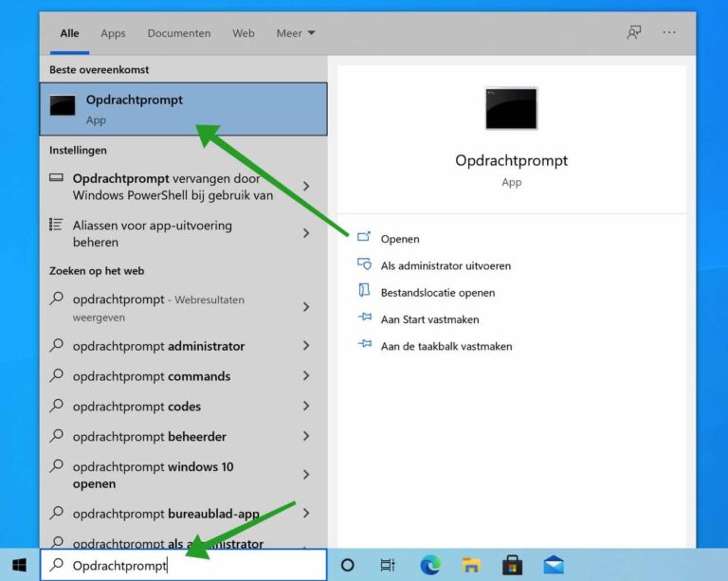The image size is (728, 581).
Task: Click the Windows Start button
Action: click(x=19, y=565)
